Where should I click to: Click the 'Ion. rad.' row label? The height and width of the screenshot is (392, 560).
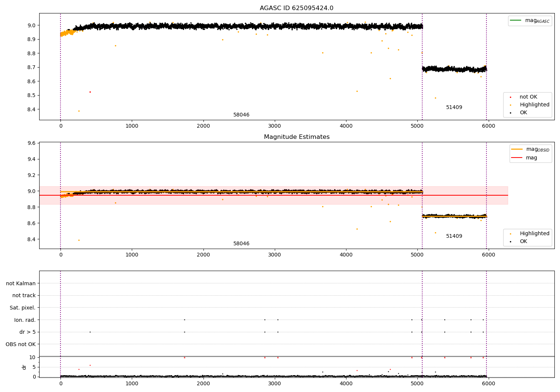click(25, 320)
